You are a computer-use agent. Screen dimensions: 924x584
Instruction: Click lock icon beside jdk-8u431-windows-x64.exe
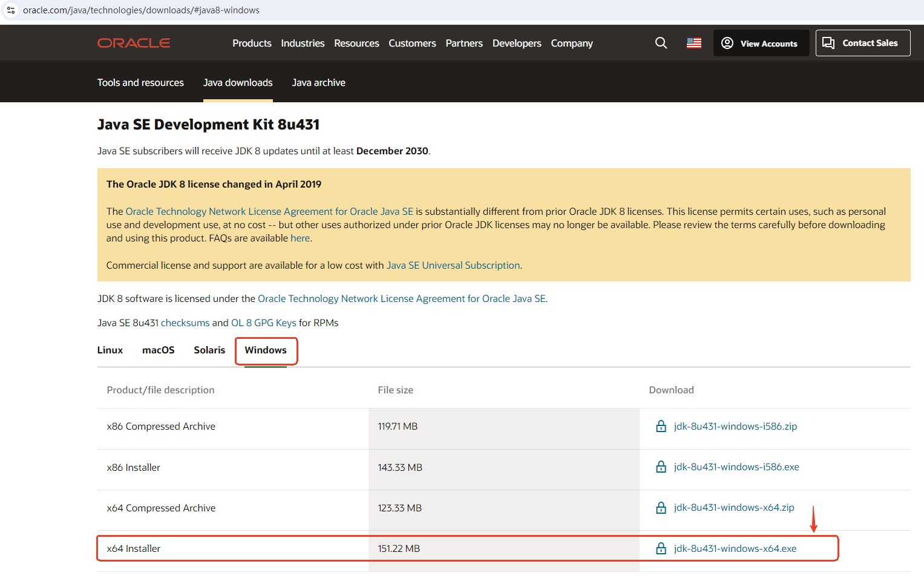point(661,548)
